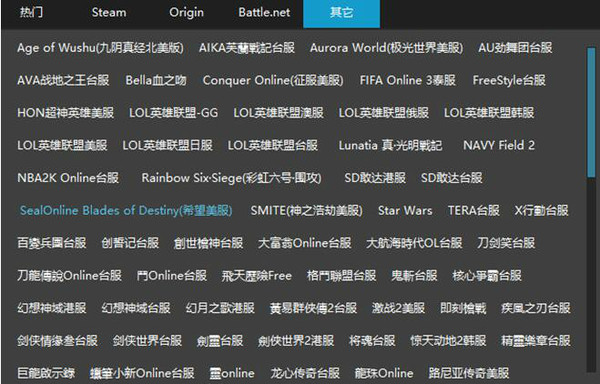Switch to the Battle.net tab
This screenshot has width=600, height=384.
click(264, 12)
